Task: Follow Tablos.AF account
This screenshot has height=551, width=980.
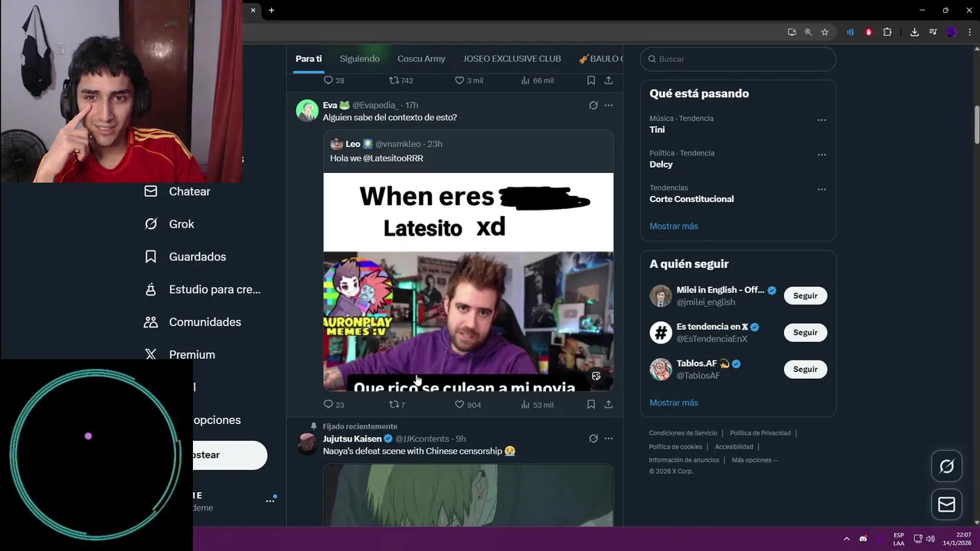Action: tap(805, 369)
